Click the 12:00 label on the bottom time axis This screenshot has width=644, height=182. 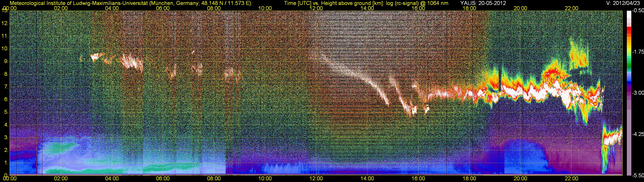click(x=316, y=179)
